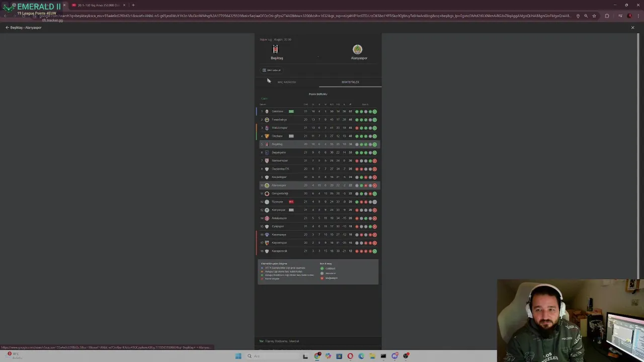The width and height of the screenshot is (644, 362).
Task: Select Trabzonspor row logo in standings
Action: pos(267,128)
